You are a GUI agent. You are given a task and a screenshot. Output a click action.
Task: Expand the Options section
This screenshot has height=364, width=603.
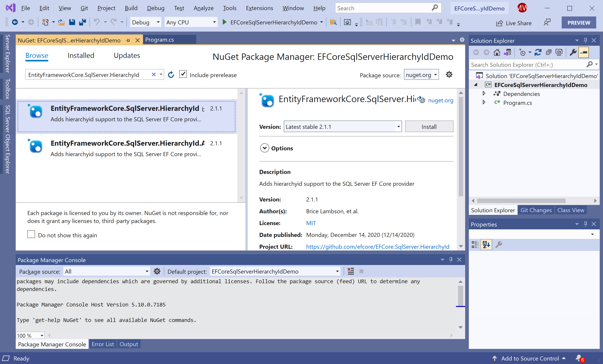click(x=264, y=148)
